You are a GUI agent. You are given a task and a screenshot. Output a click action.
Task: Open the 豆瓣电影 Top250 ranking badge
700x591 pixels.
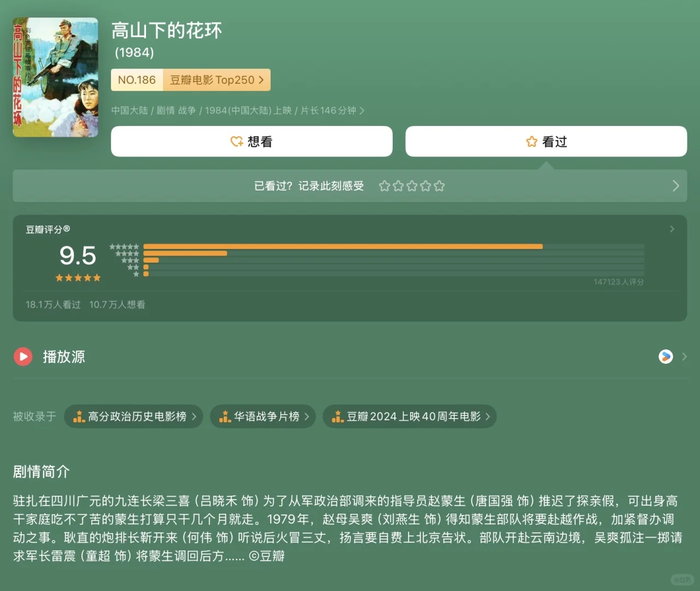click(x=217, y=80)
